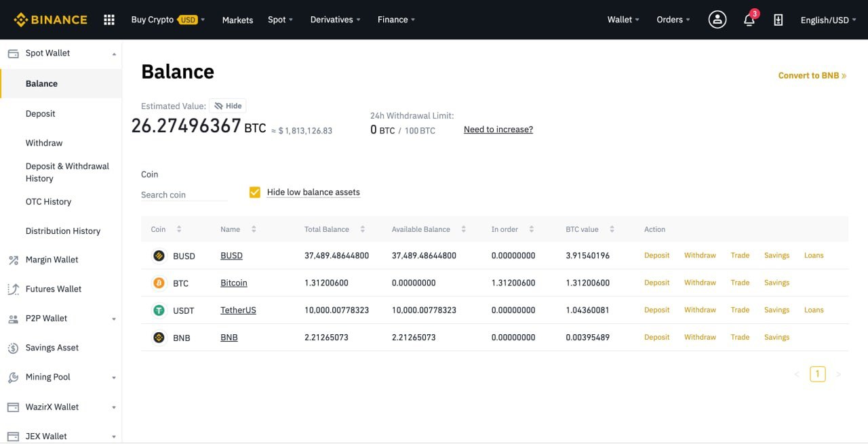868x444 pixels.
Task: Expand the JEX Wallet section arrow
Action: click(114, 437)
